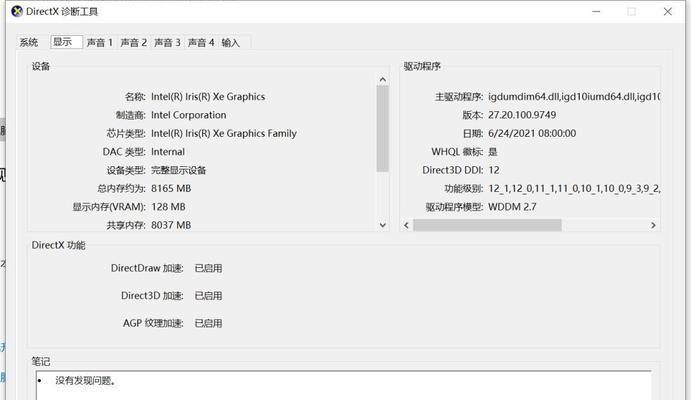The width and height of the screenshot is (691, 400).
Task: Click the 名称 label in device panel
Action: tap(135, 97)
